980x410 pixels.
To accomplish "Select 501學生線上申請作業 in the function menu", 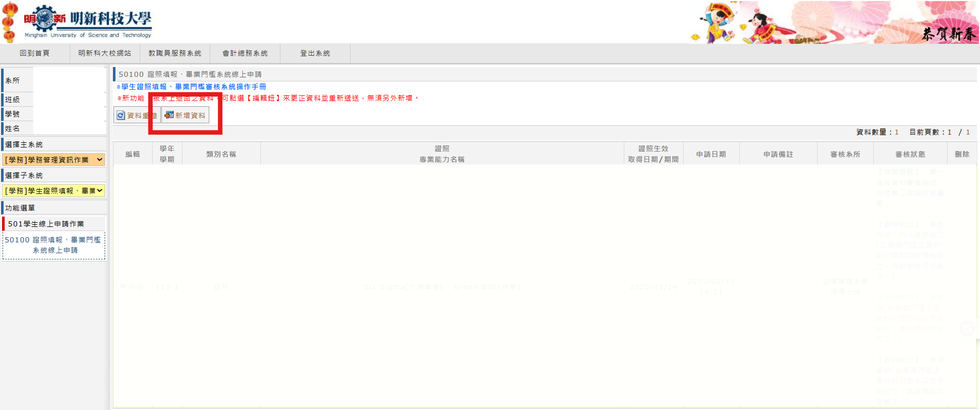I will click(46, 224).
